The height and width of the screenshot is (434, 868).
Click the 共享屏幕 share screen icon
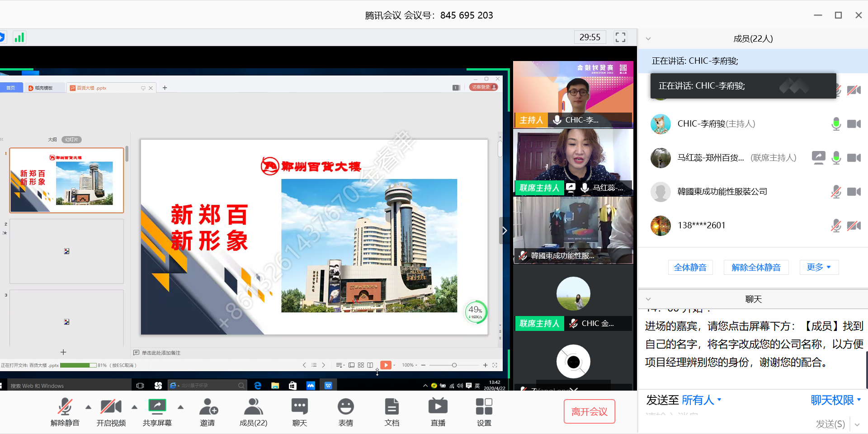point(157,406)
